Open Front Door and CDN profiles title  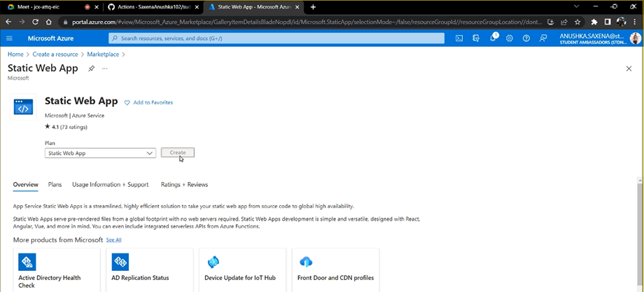pos(335,278)
